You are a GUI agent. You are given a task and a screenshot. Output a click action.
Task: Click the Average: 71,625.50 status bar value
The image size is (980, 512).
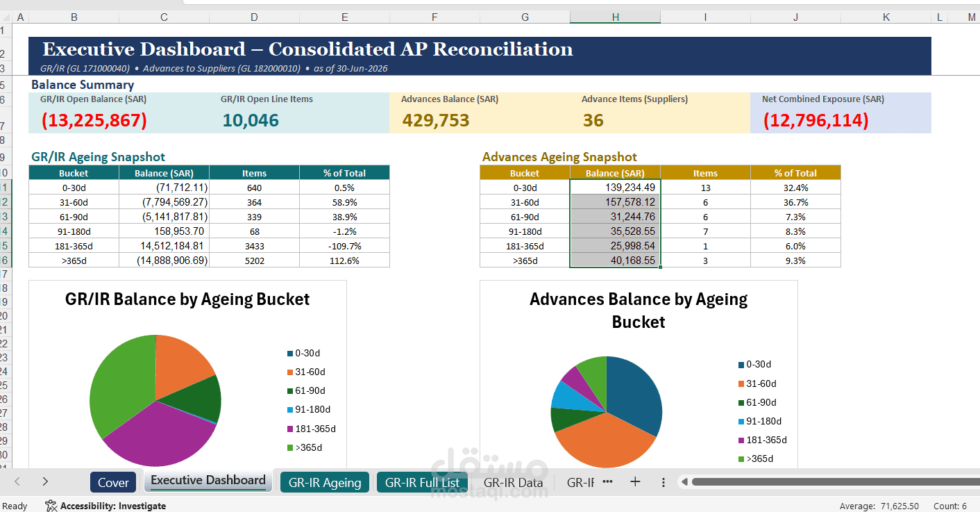point(879,506)
